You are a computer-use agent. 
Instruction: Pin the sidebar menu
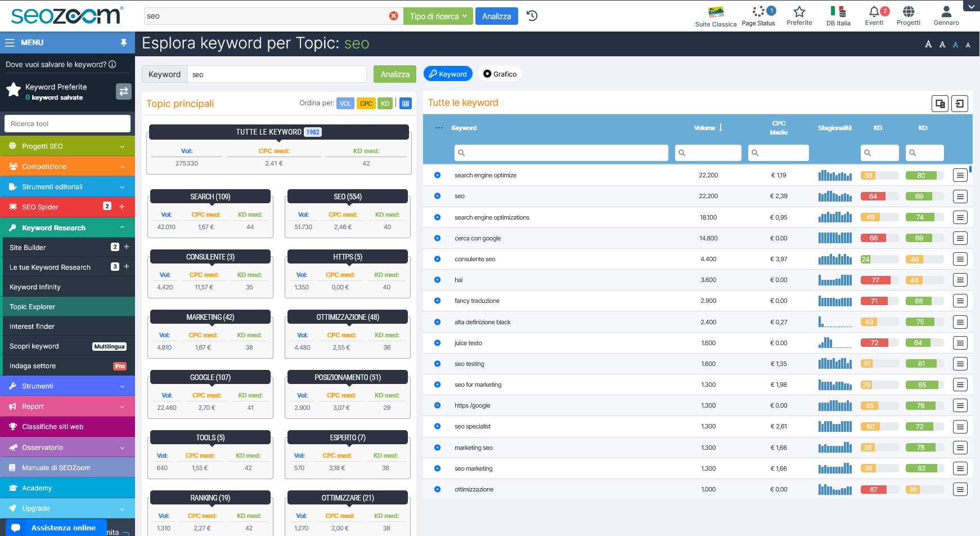(x=123, y=42)
